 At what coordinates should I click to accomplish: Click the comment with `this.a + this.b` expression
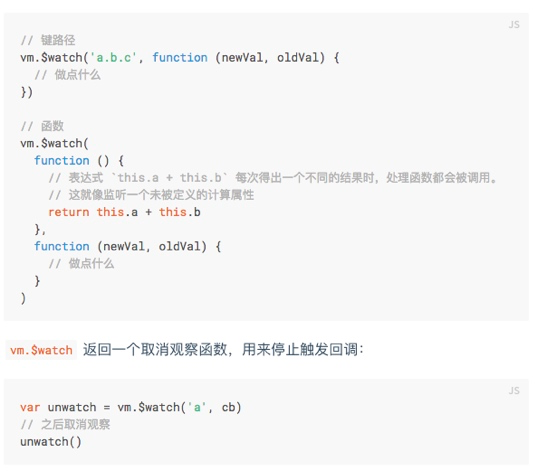[273, 178]
